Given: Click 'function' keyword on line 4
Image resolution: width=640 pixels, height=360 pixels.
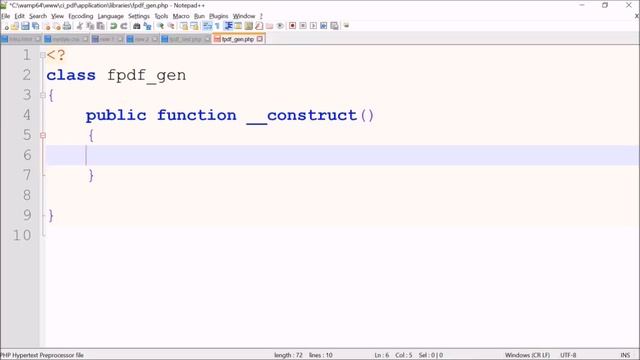Looking at the screenshot, I should pyautogui.click(x=197, y=115).
